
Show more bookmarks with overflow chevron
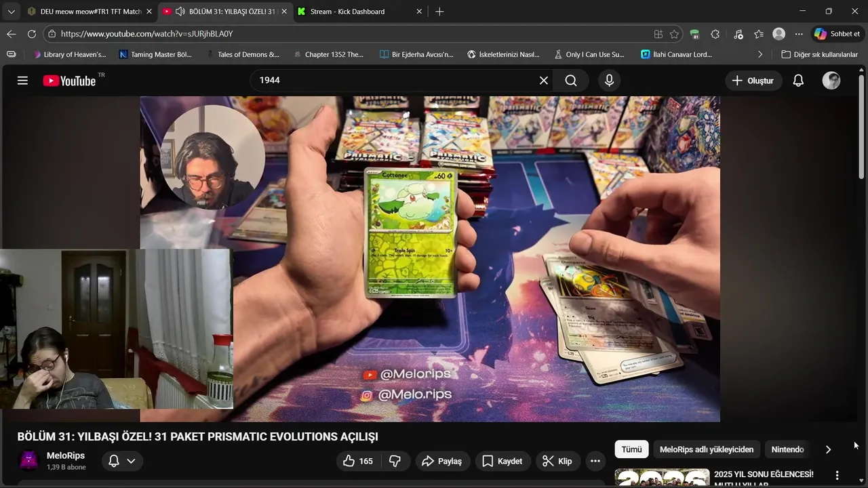[759, 54]
